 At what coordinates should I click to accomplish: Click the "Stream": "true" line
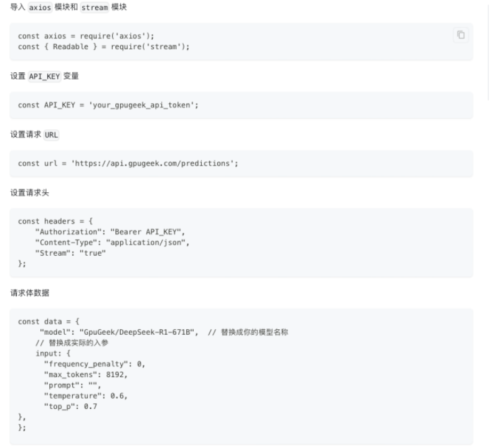pos(70,253)
